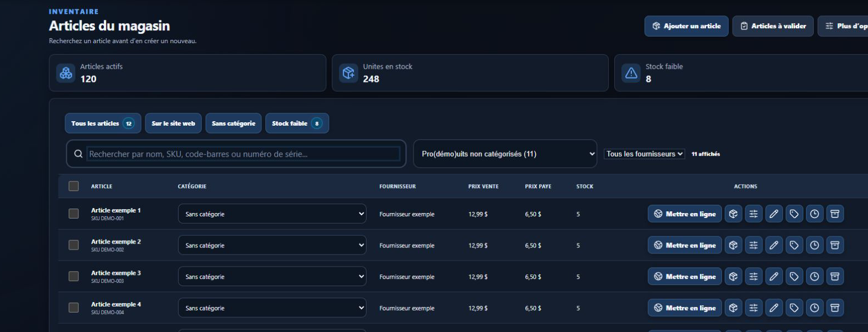Click the tag icon for Article exemple 2
This screenshot has width=868, height=332.
(794, 245)
